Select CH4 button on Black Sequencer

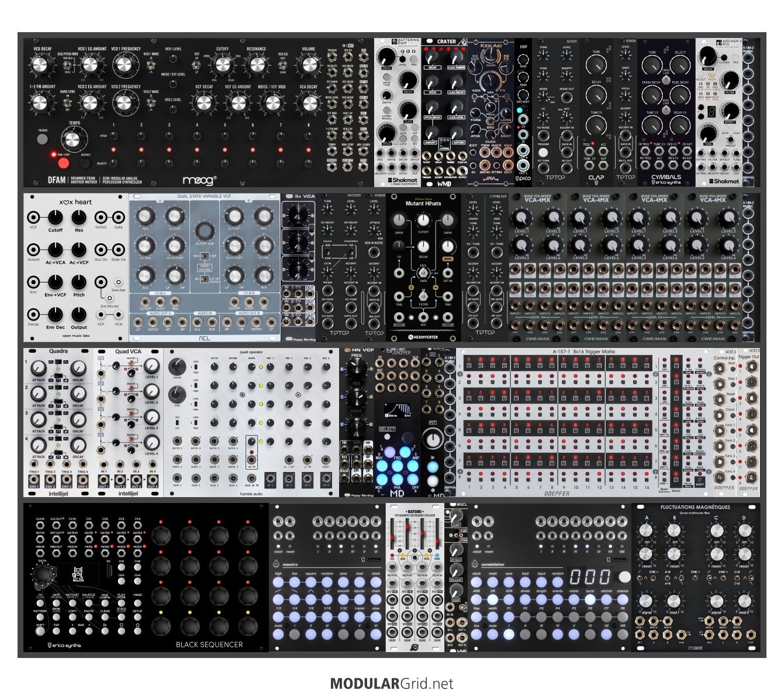tap(137, 581)
